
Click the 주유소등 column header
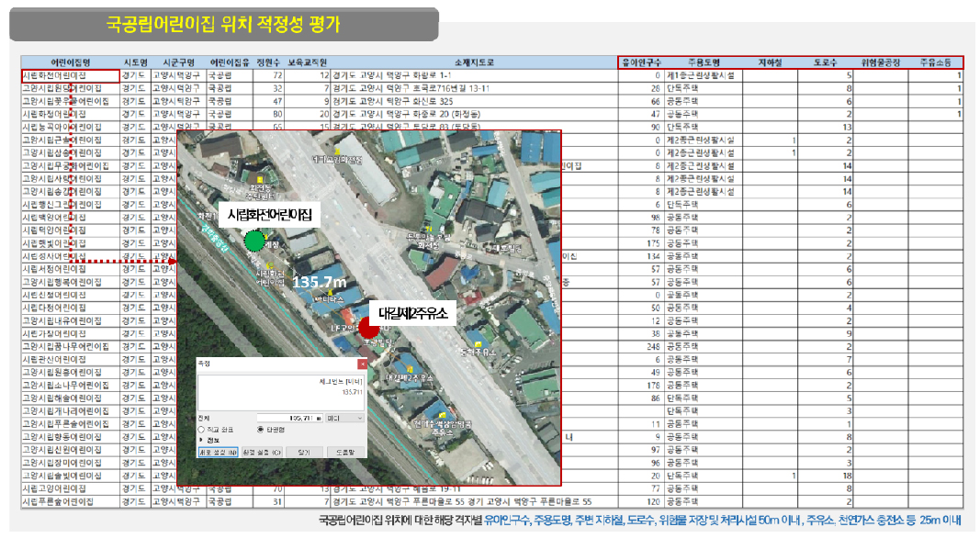[x=935, y=62]
